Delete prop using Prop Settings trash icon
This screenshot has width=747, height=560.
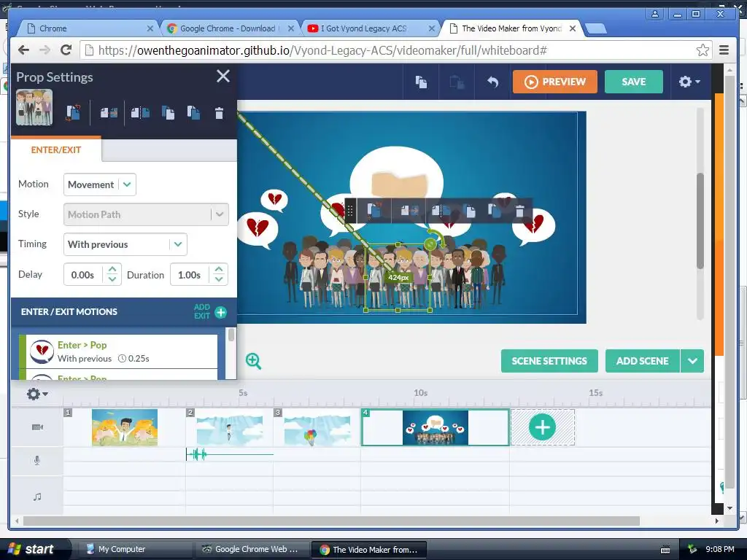219,113
